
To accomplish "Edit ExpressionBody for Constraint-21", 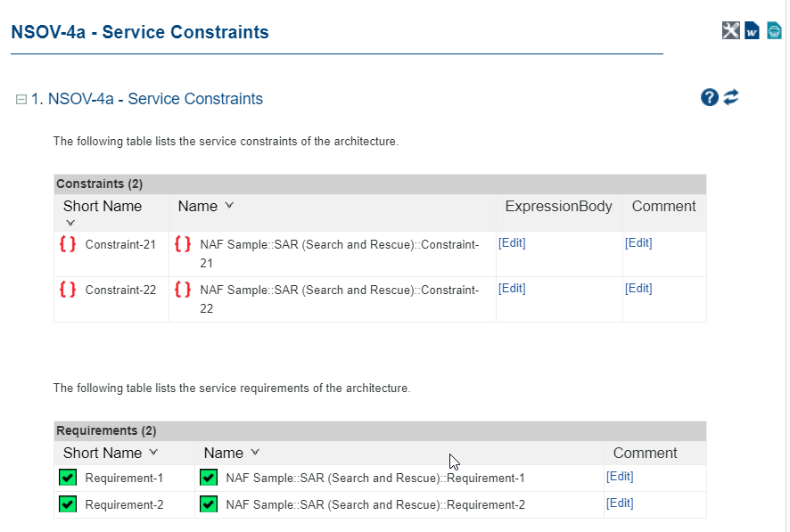I will pyautogui.click(x=512, y=243).
